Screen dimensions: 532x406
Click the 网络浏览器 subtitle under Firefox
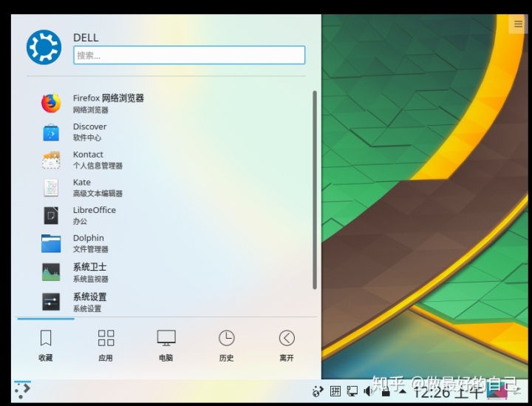click(91, 110)
